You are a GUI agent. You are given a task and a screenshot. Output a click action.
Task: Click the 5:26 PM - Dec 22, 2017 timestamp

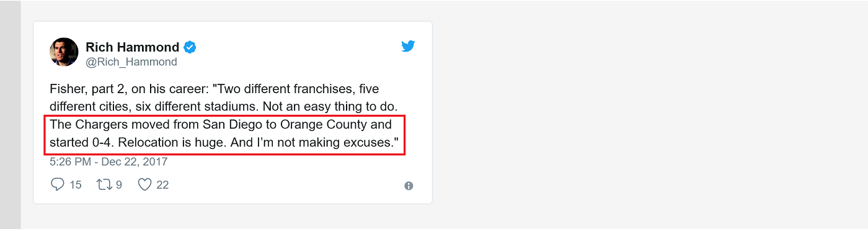coord(108,162)
